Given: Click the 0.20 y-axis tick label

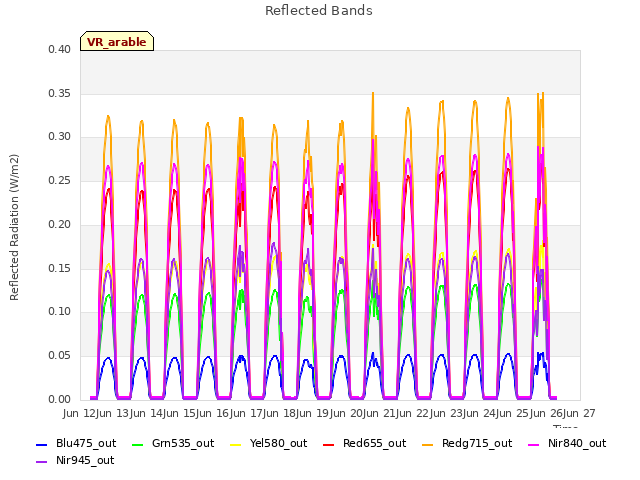Looking at the screenshot, I should click(59, 224).
